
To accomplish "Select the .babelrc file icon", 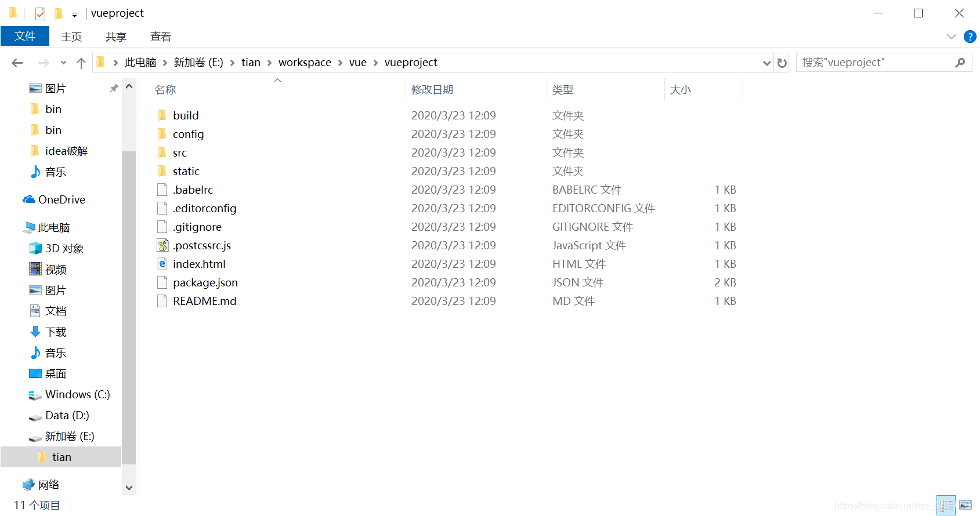I will [162, 190].
